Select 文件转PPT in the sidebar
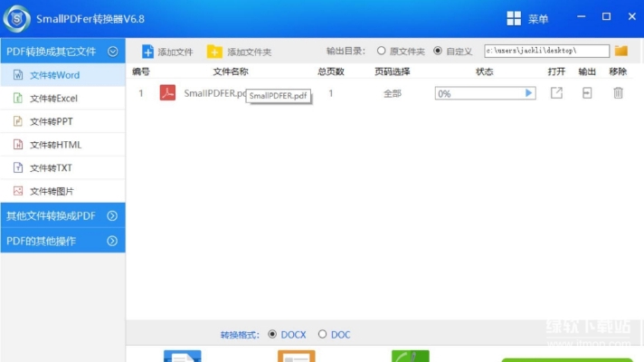Image resolution: width=644 pixels, height=362 pixels. pyautogui.click(x=62, y=121)
